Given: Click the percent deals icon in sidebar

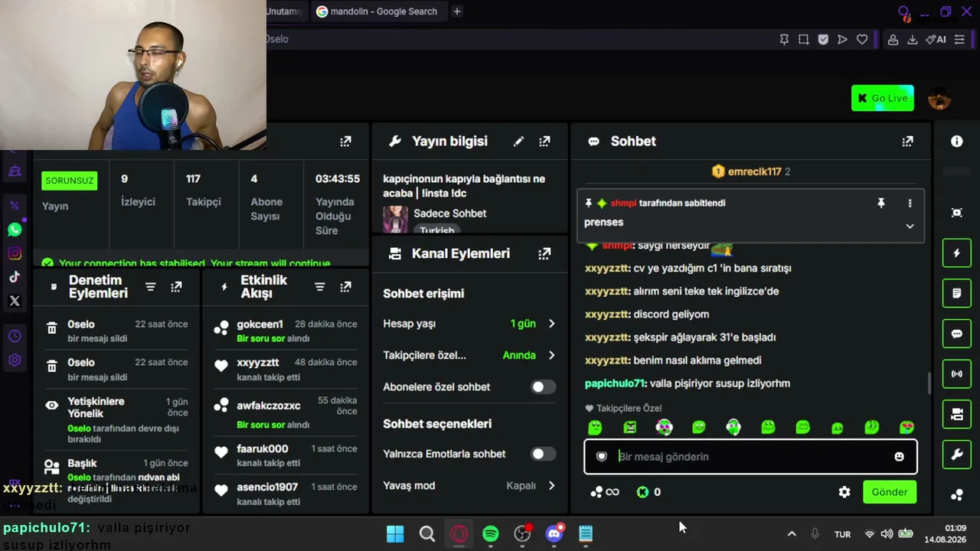Looking at the screenshot, I should [x=15, y=205].
